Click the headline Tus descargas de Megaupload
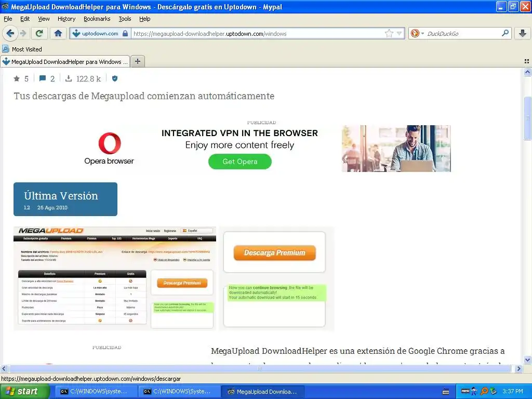This screenshot has height=399, width=532. (x=144, y=96)
